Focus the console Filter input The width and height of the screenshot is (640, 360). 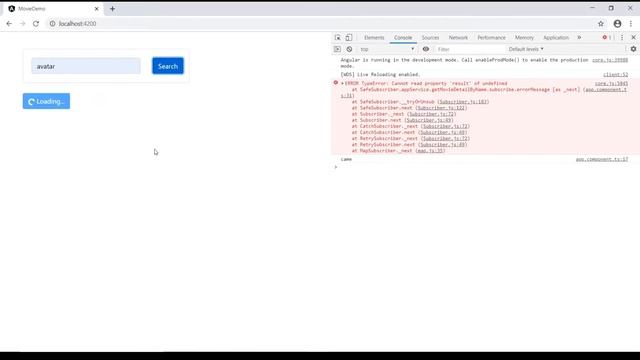click(469, 49)
